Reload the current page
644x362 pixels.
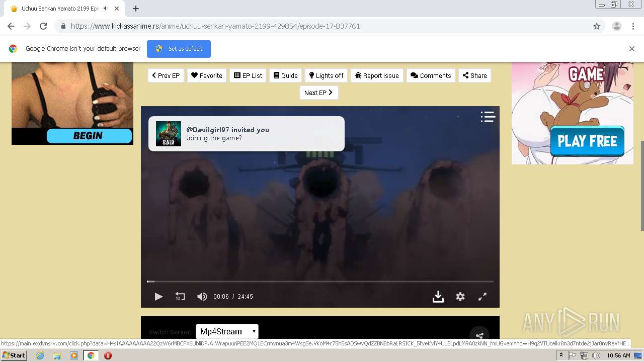point(43,26)
